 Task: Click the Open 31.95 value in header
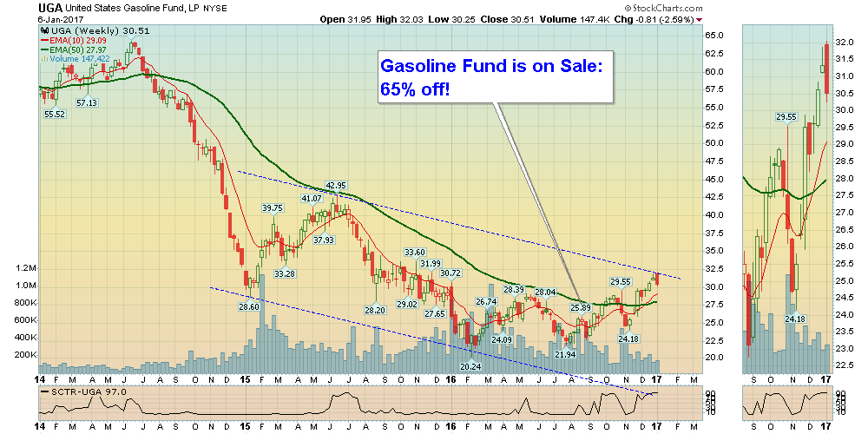[345, 19]
